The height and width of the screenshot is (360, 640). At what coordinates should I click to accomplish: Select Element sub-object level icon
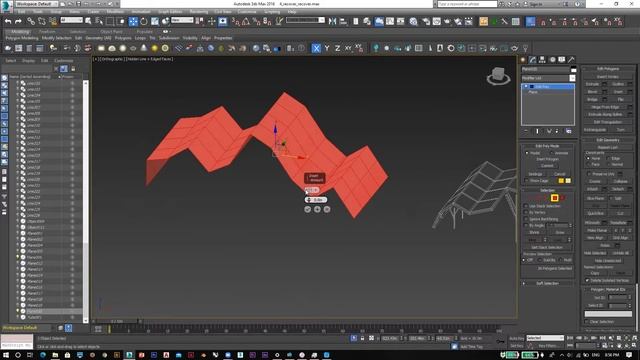[563, 198]
